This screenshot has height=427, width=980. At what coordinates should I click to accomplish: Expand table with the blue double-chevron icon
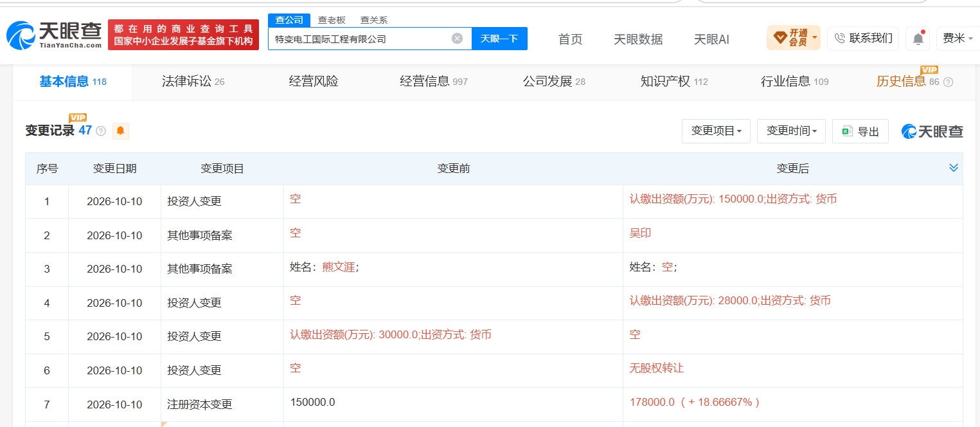coord(954,168)
